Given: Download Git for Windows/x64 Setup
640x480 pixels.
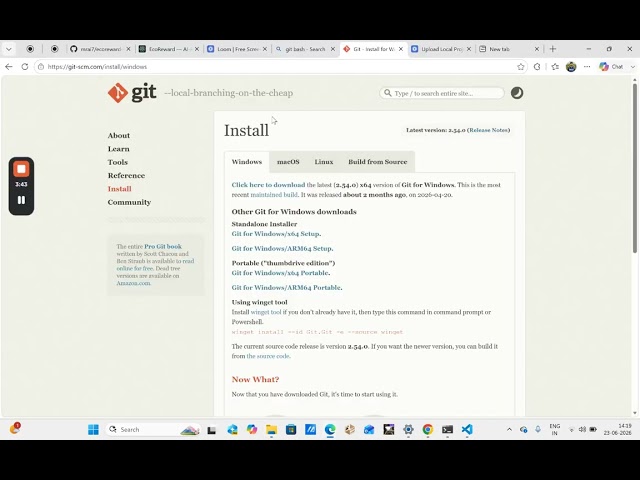Looking at the screenshot, I should tap(276, 234).
